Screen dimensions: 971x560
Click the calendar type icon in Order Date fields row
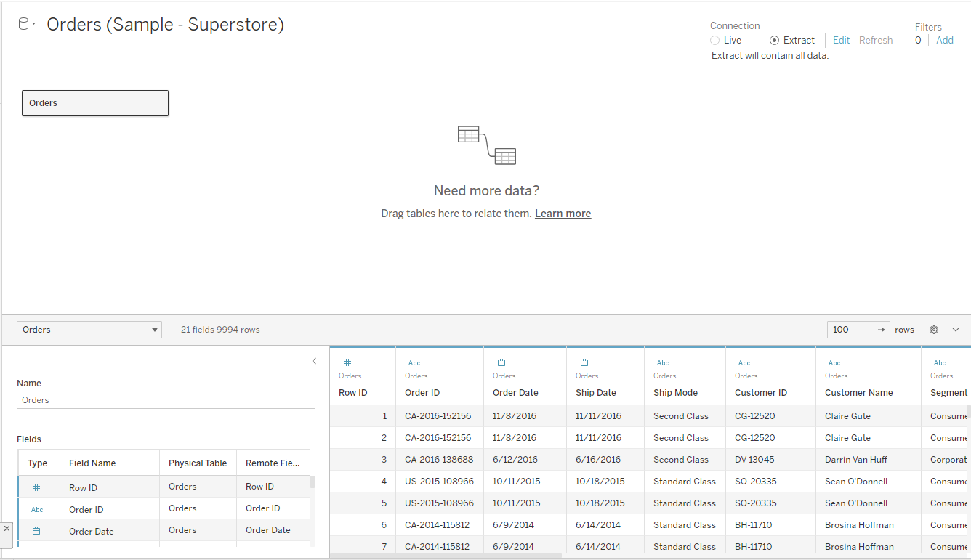(x=36, y=531)
